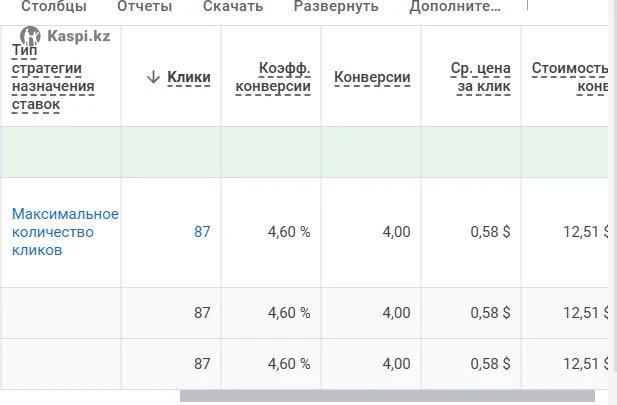Click the Коэфф. конверсии column header
Image resolution: width=617 pixels, height=405 pixels.
click(x=273, y=77)
